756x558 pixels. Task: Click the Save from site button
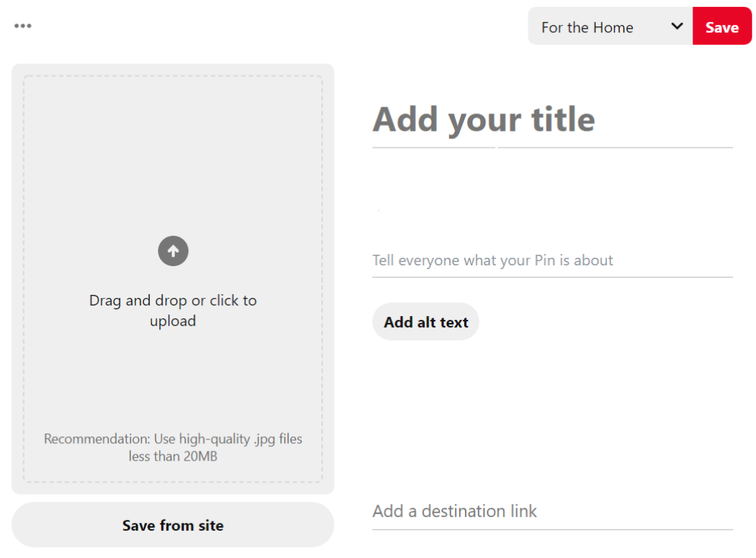pyautogui.click(x=172, y=525)
